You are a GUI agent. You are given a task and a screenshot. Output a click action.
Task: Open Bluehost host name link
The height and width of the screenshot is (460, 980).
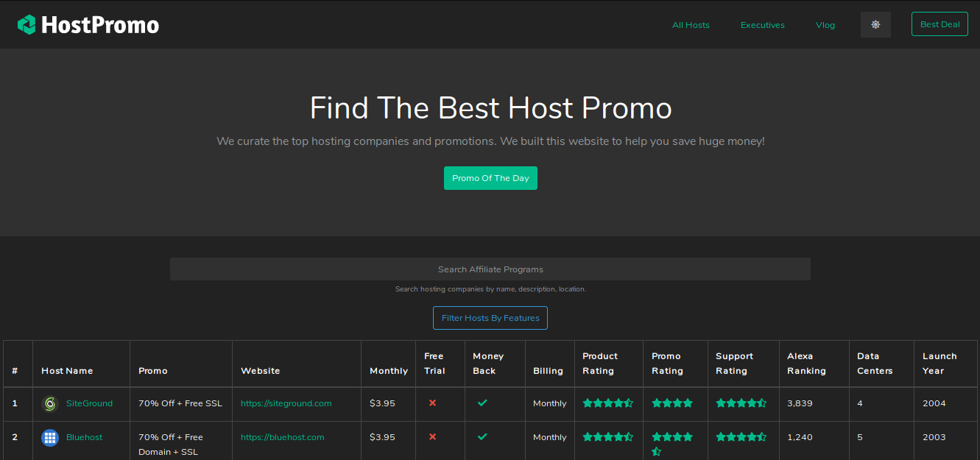click(x=85, y=437)
